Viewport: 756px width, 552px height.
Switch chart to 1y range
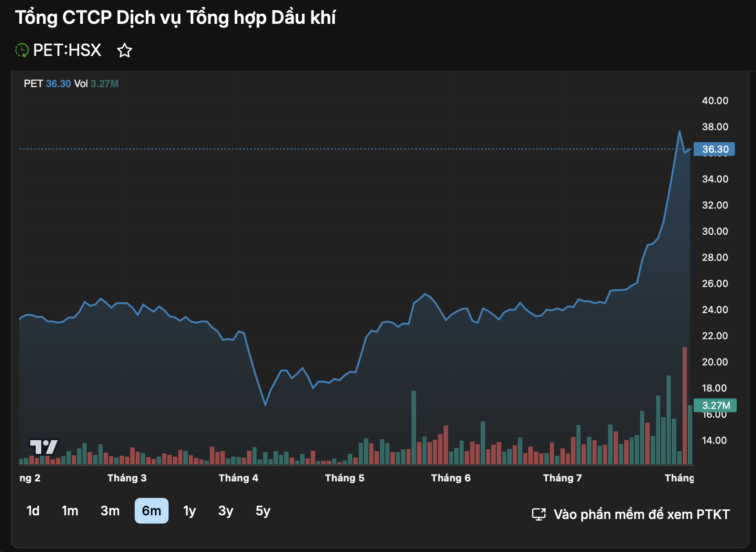pos(189,511)
